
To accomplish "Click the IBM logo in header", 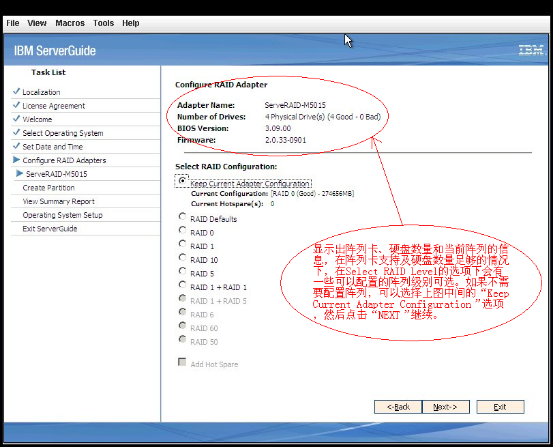I will (x=531, y=50).
